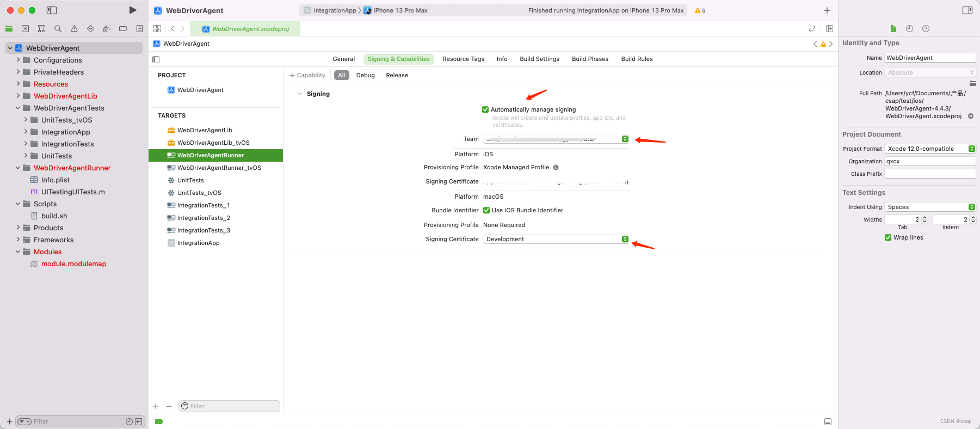
Task: Run the project with the Play button
Action: [133, 10]
